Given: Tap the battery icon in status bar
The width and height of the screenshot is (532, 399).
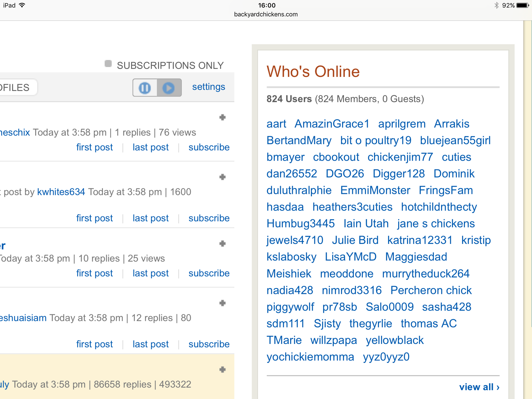Looking at the screenshot, I should point(522,5).
